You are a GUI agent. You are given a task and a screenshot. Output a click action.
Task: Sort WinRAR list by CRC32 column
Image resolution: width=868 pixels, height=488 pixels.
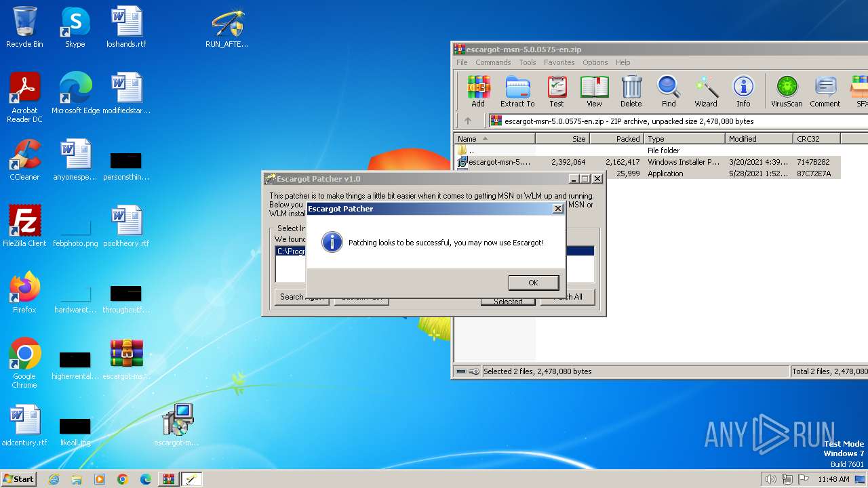click(x=816, y=138)
